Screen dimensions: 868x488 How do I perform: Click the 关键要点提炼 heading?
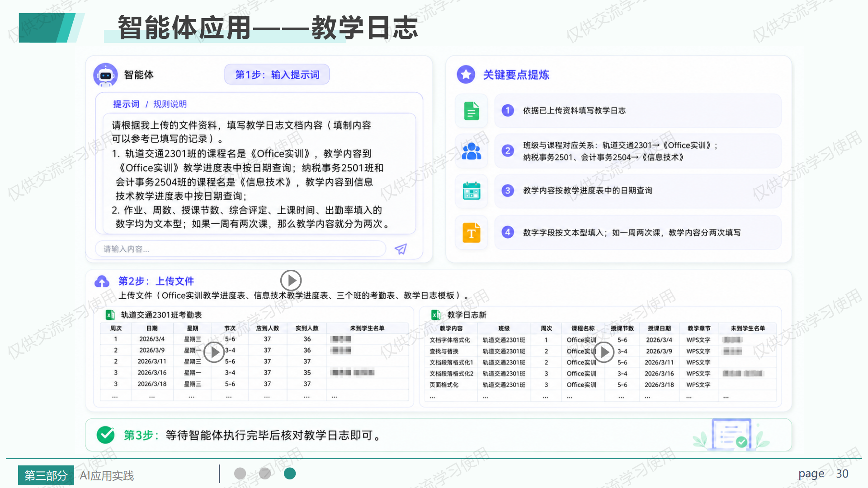coord(516,75)
